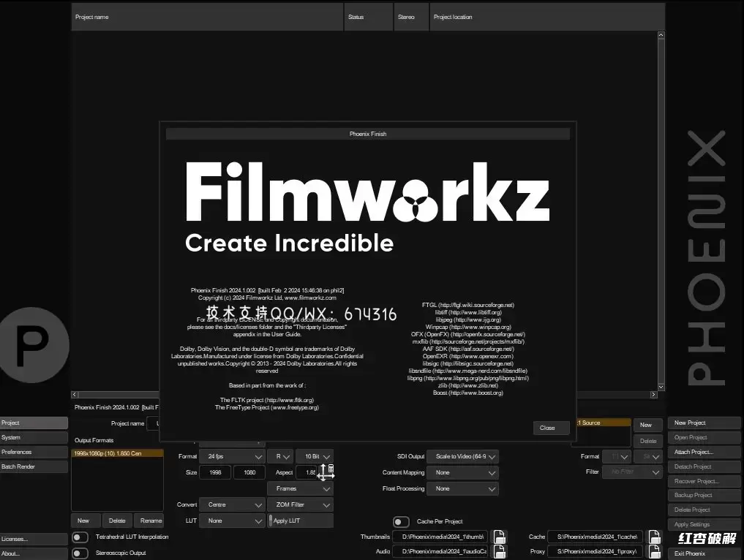Open the 10 Bit depth dropdown
This screenshot has width=744, height=560.
coord(315,457)
